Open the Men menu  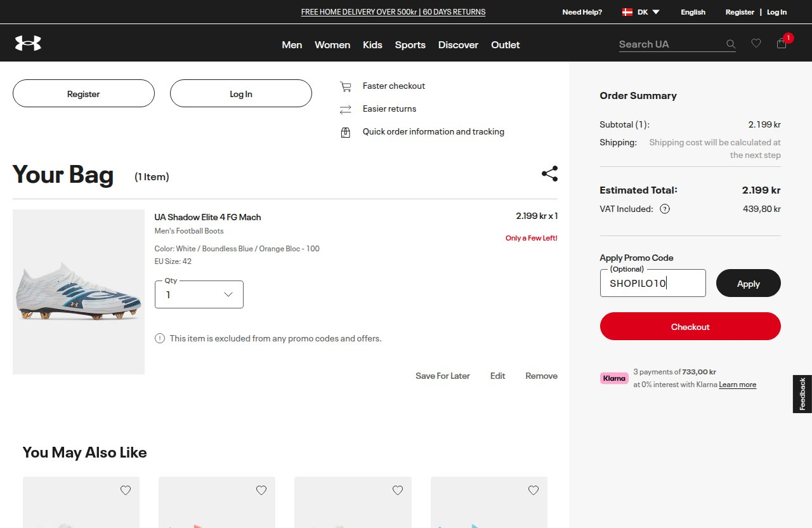point(292,44)
